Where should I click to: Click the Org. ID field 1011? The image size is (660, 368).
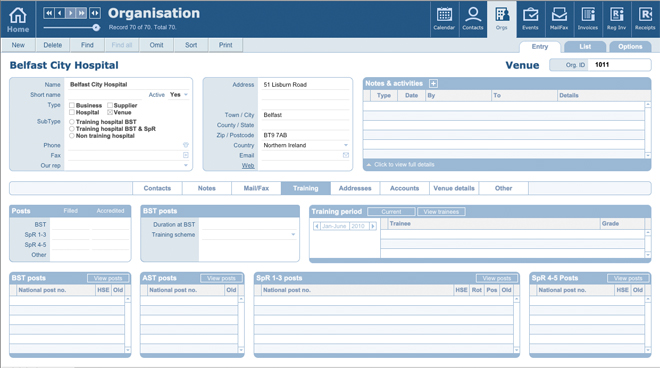(x=620, y=65)
